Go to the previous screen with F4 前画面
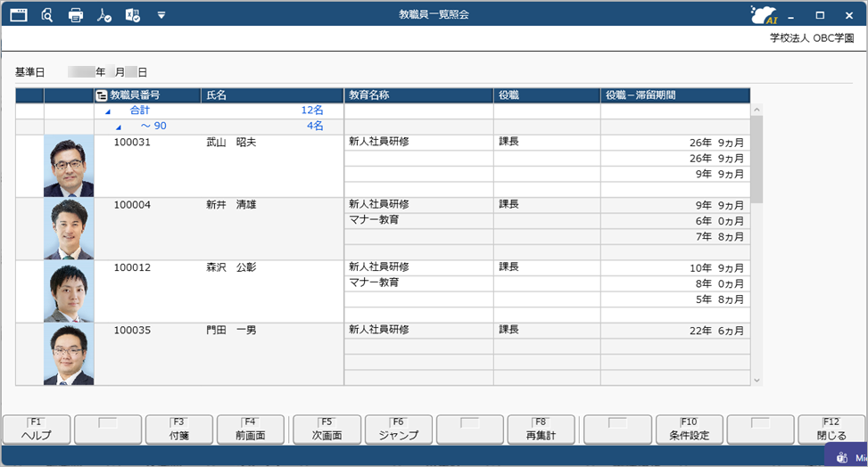Viewport: 868px width, 467px height. tap(250, 430)
